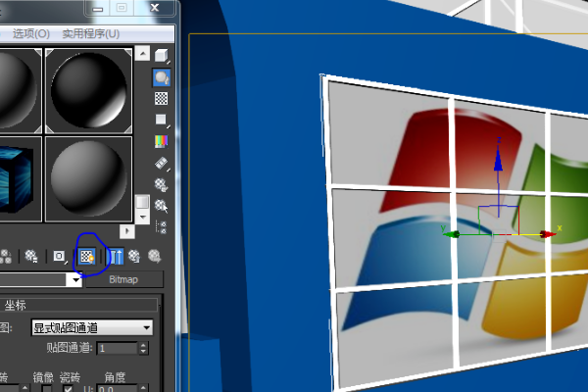Click the green Y axis gizmo arrow
This screenshot has width=588, height=392.
451,234
